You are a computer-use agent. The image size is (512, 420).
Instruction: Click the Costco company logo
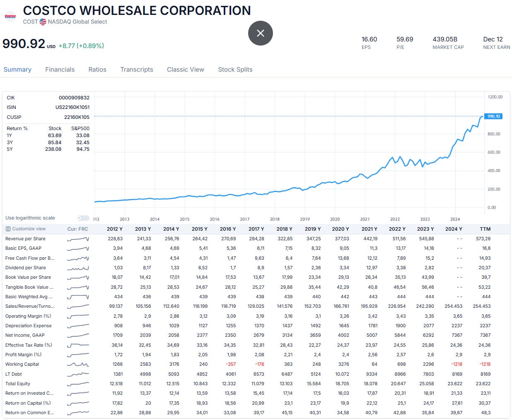10,17
